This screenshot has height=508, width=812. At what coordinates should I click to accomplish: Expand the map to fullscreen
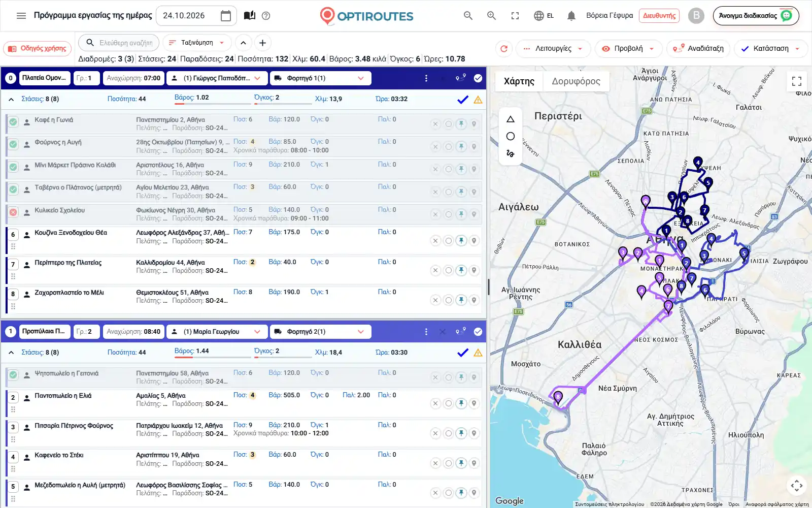(797, 81)
